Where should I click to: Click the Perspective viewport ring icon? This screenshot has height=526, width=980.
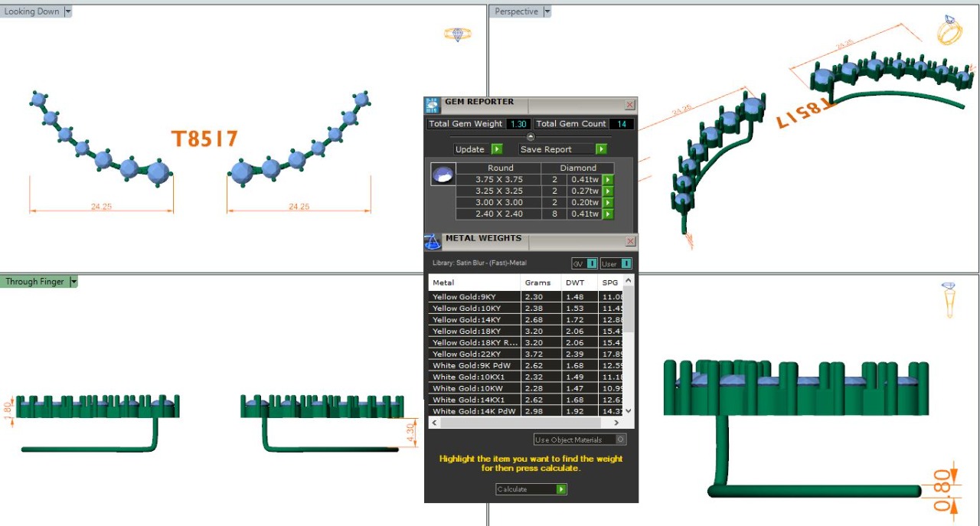(950, 31)
